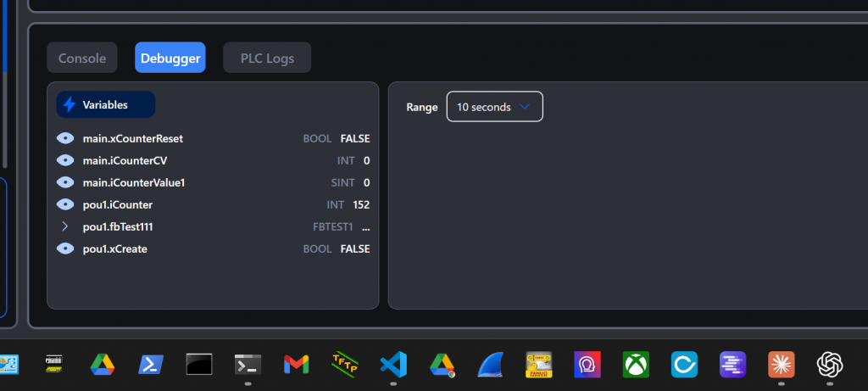Screen dimensions: 868x391
Task: Toggle visibility of main.iCounterCV variable
Action: [65, 160]
